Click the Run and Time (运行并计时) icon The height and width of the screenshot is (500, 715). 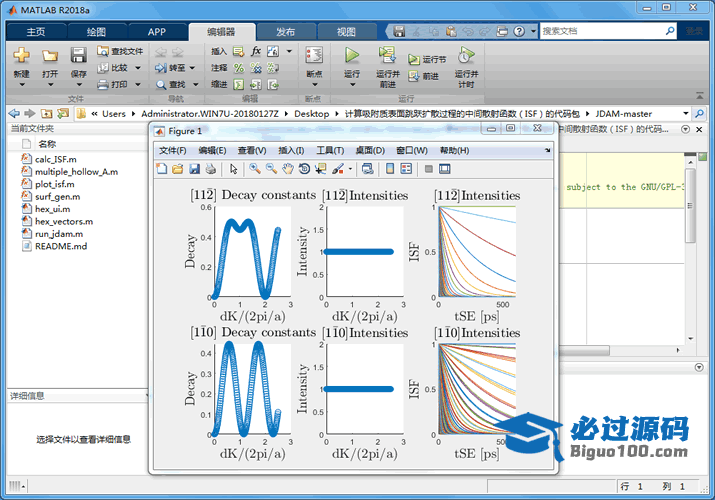point(466,55)
